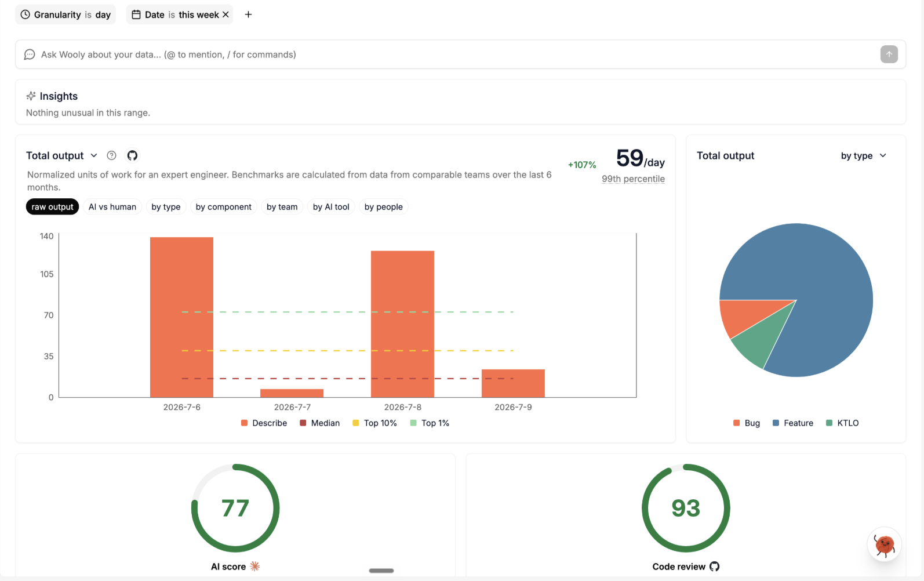Add a new filter with plus icon
The height and width of the screenshot is (581, 924).
248,14
